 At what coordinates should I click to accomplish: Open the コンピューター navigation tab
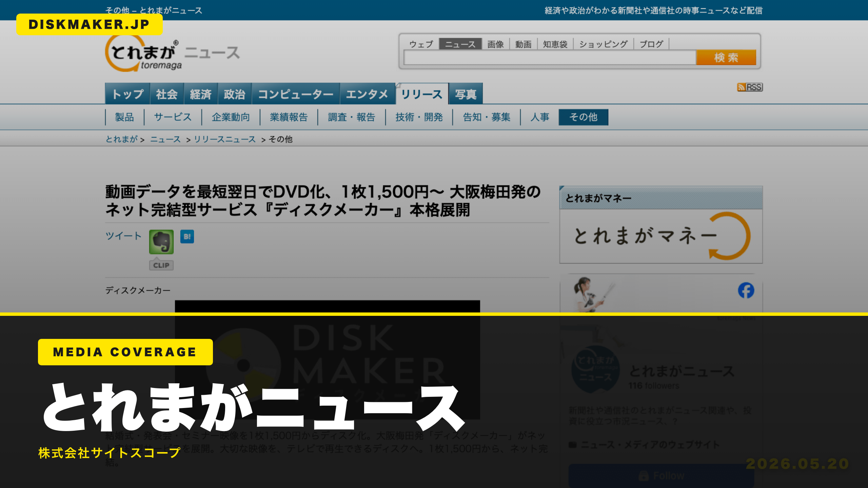[296, 94]
